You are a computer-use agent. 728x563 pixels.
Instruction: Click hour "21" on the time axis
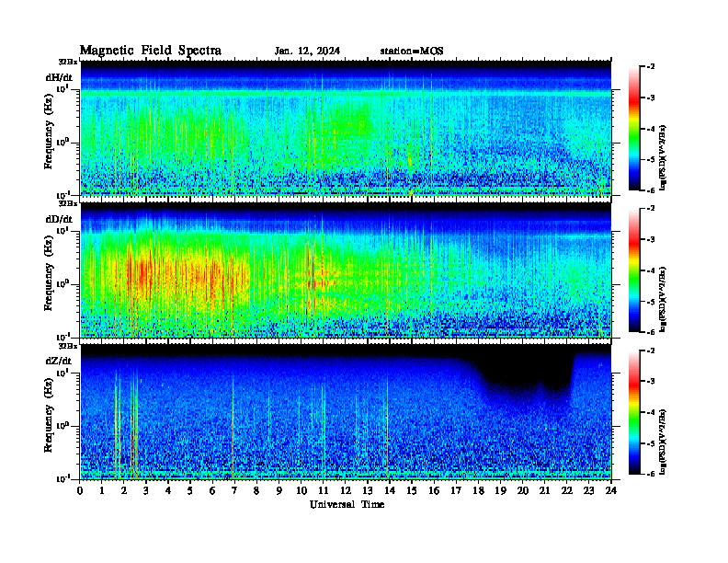click(x=544, y=490)
